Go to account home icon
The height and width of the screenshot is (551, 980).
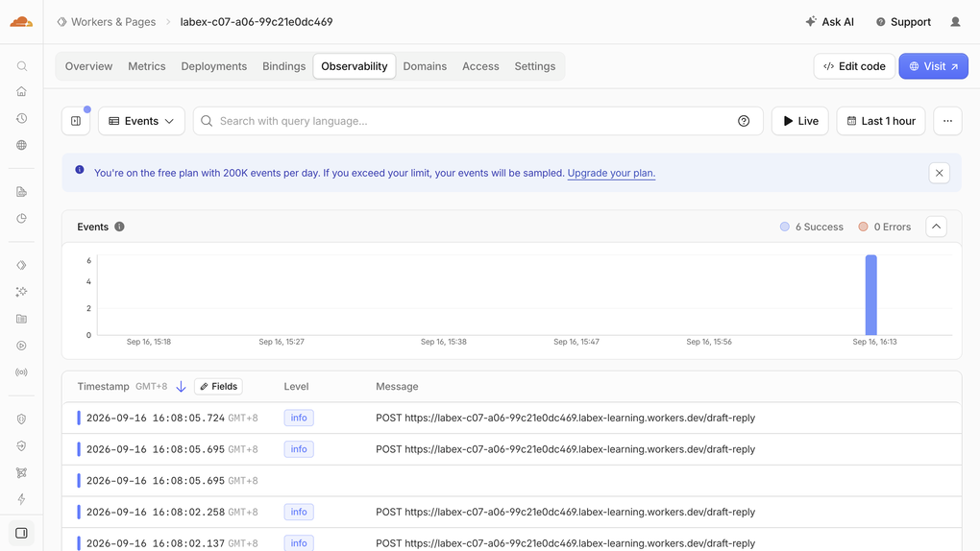[x=21, y=92]
